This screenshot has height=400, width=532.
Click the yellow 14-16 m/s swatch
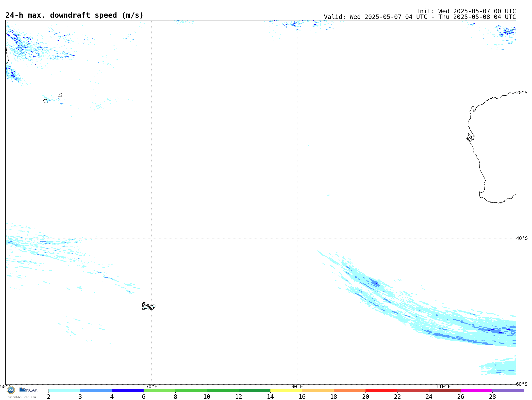coord(286,391)
